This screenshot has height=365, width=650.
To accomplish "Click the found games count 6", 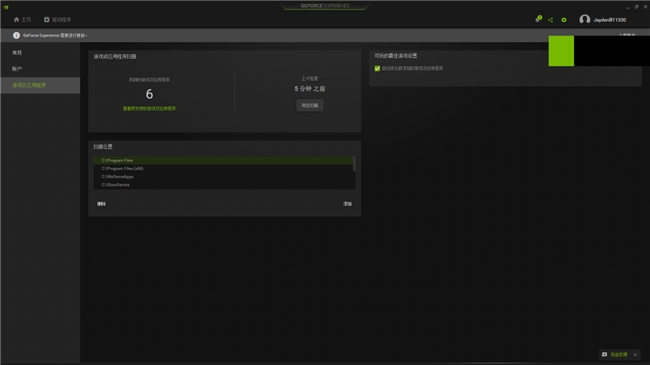I will click(x=149, y=94).
